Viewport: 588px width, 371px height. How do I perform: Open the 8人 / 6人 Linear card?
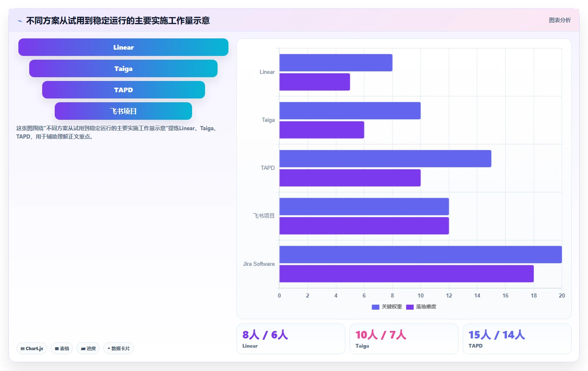coord(291,339)
